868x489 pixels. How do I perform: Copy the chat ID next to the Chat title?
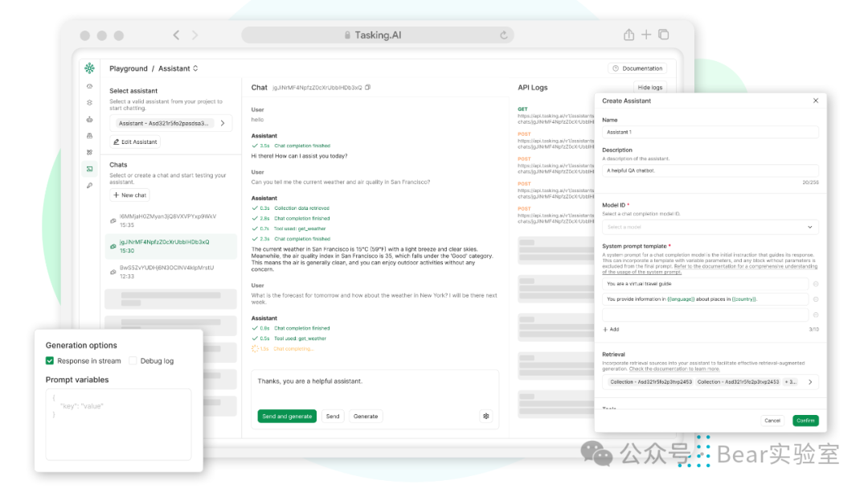point(368,88)
